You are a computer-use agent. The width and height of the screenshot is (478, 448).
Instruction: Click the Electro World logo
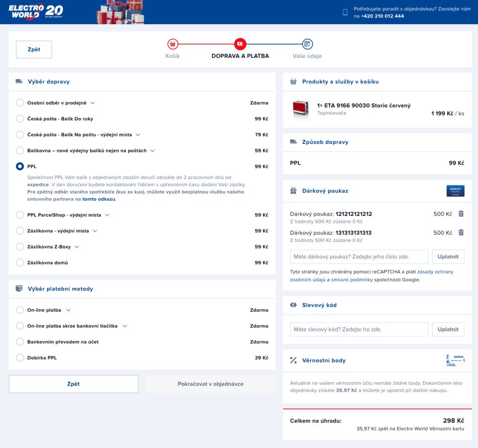pos(36,12)
